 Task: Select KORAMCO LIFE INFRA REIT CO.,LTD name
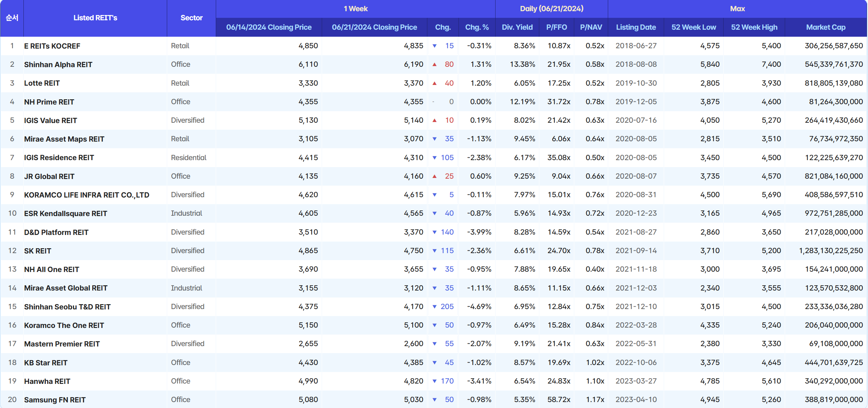87,195
